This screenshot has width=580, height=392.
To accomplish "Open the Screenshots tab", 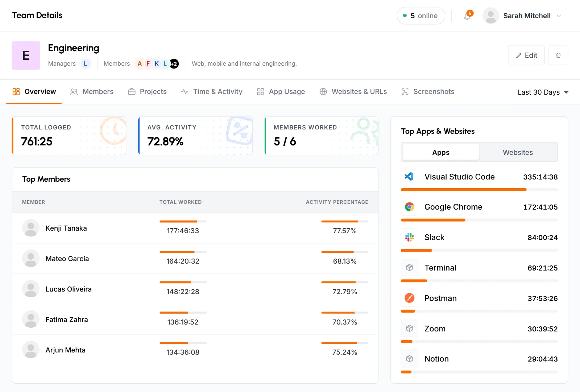I will click(x=428, y=92).
